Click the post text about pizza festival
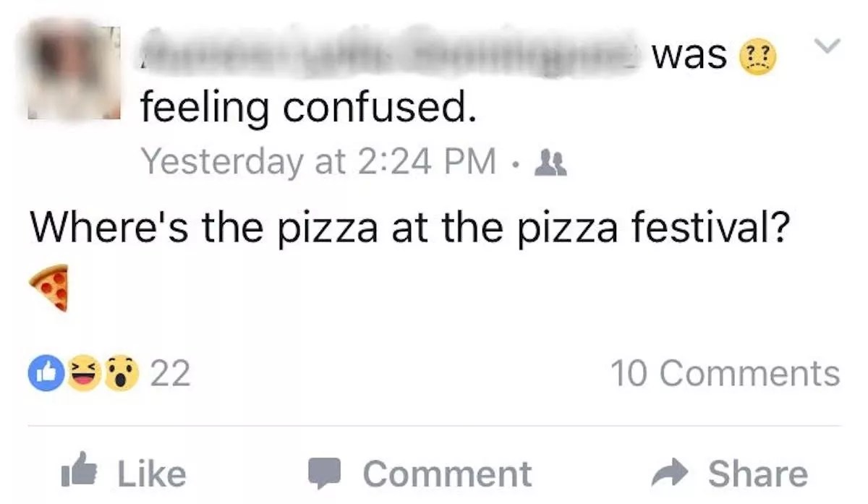Image resolution: width=868 pixels, height=504 pixels. click(x=407, y=228)
